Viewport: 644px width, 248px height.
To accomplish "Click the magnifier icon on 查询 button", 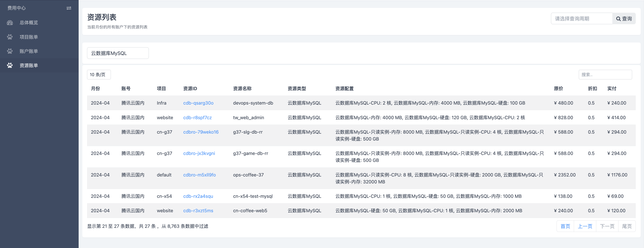I will [618, 19].
